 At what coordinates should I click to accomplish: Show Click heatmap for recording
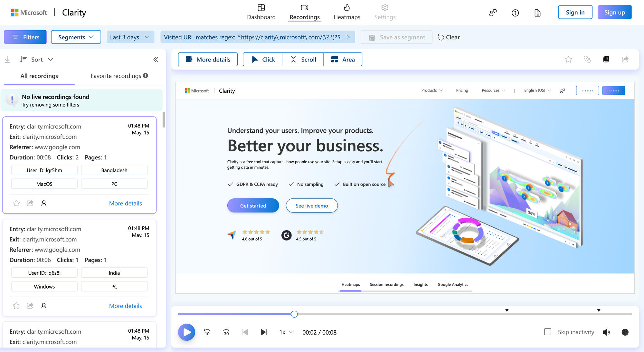coord(262,59)
